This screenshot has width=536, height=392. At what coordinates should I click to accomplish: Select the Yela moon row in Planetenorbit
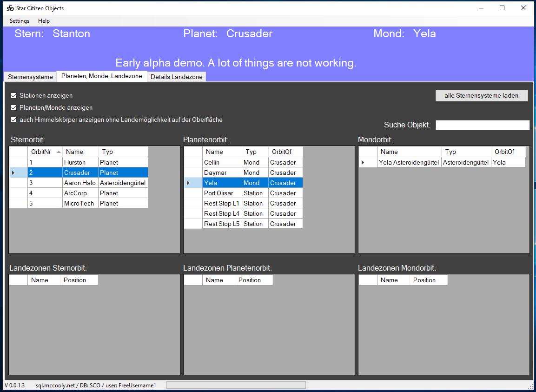(x=244, y=183)
